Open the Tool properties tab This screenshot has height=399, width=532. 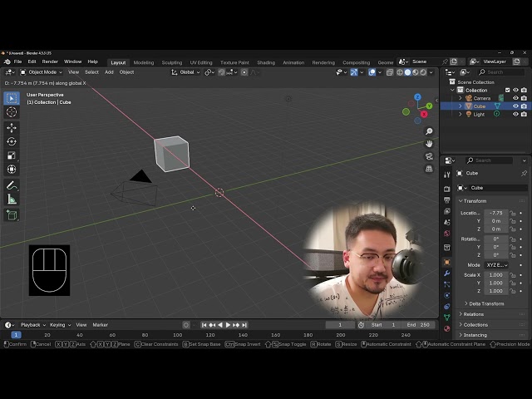click(x=447, y=175)
